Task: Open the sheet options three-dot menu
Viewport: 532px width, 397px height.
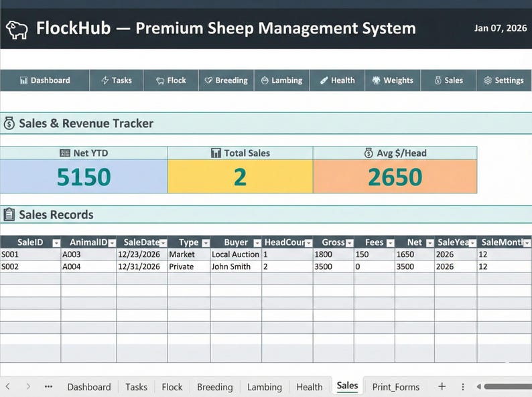Action: [463, 387]
